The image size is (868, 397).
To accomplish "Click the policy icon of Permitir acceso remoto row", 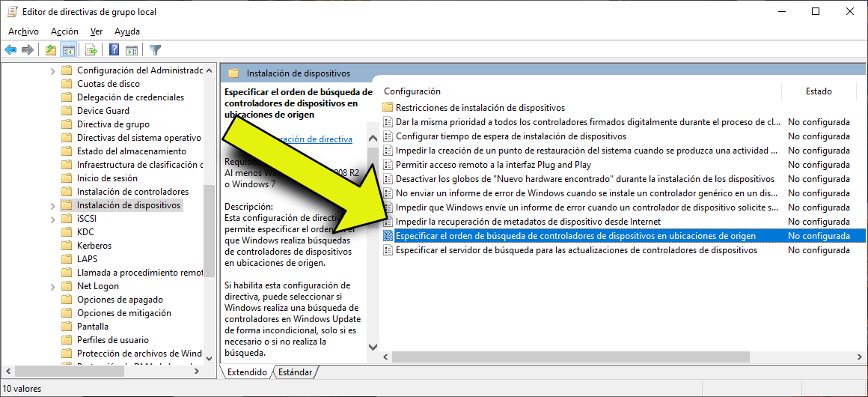I will pos(388,165).
